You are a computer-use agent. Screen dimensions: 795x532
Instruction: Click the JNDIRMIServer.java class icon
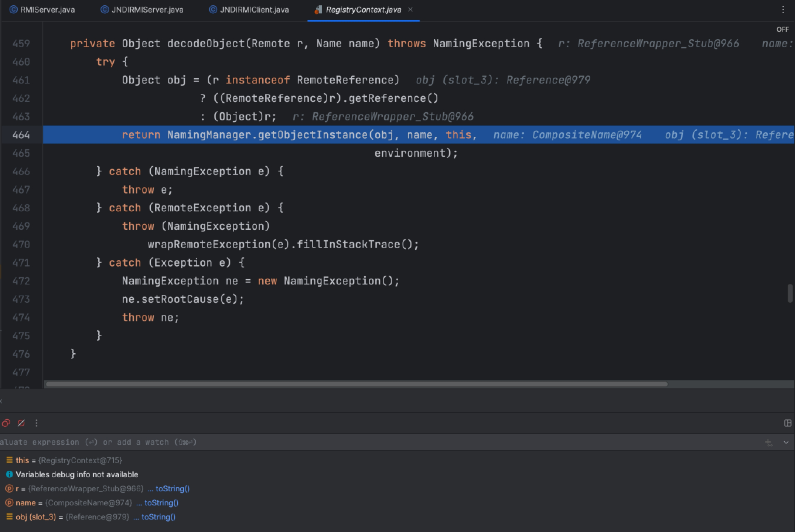[x=105, y=10]
